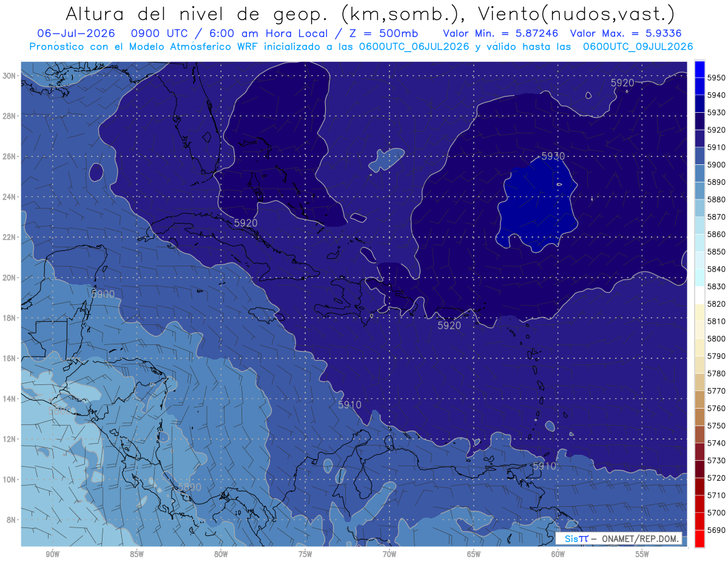Viewport: 728px width, 562px height.
Task: Click the '5850' value on the color scale
Action: point(716,252)
